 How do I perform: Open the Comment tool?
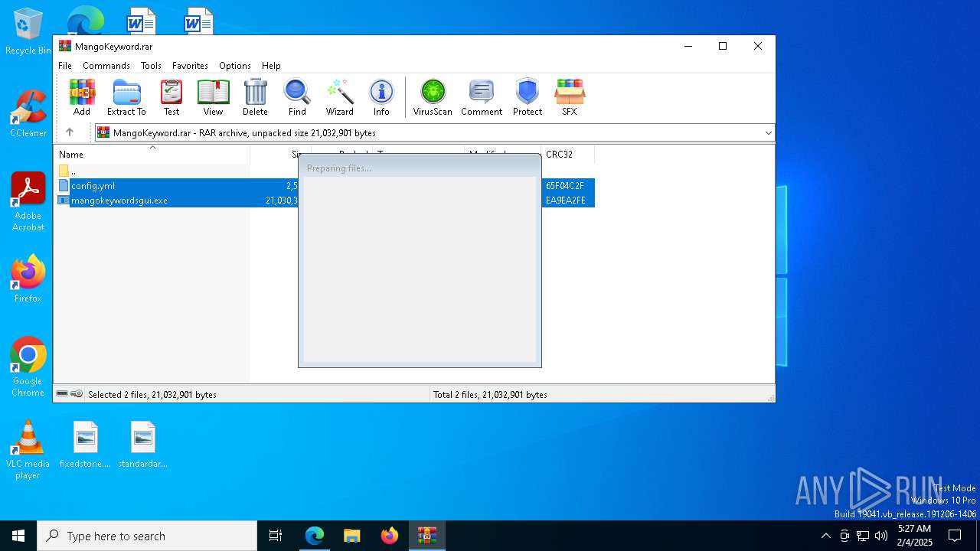tap(482, 97)
